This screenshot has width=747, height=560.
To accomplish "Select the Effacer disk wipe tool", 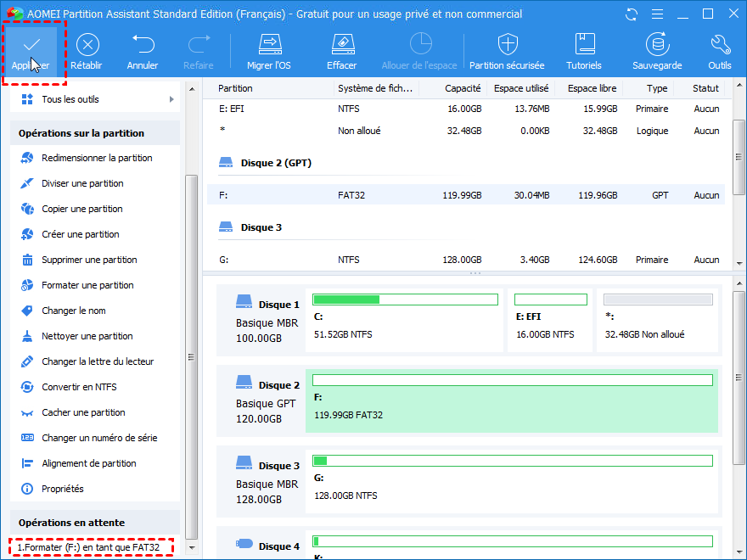I will (341, 45).
